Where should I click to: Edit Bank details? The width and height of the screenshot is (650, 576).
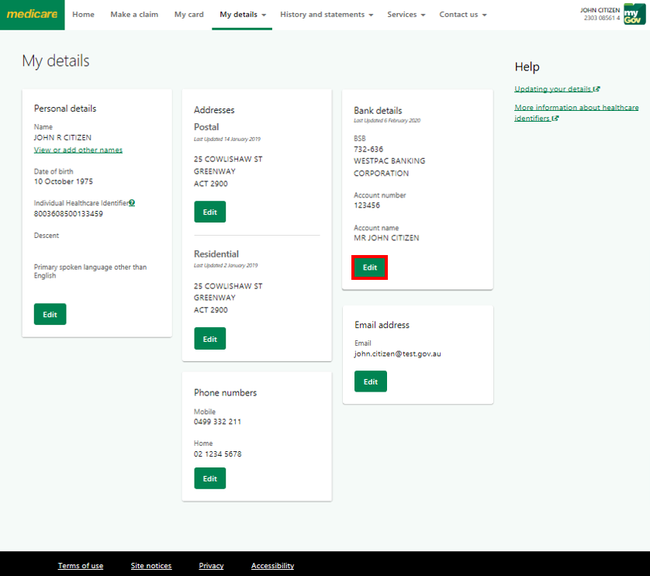(x=370, y=267)
